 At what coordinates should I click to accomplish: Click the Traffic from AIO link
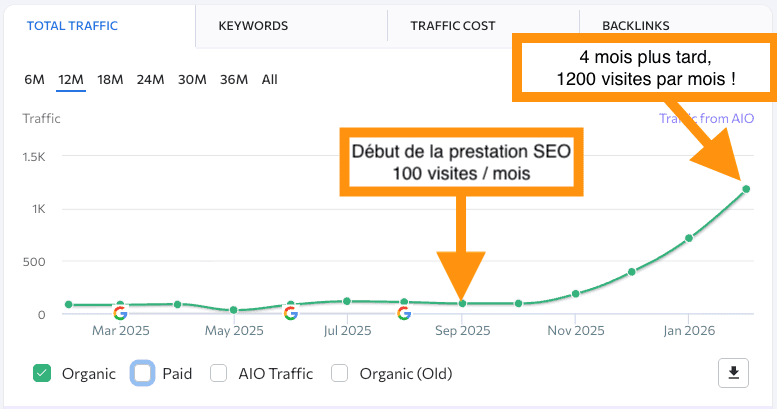click(706, 118)
